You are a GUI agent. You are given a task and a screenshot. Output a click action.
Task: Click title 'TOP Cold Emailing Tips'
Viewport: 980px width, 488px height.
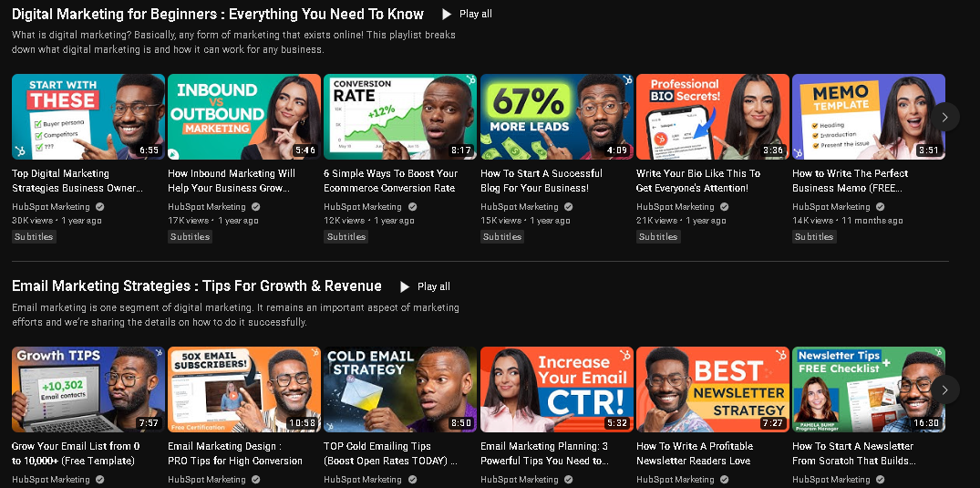[x=390, y=453]
